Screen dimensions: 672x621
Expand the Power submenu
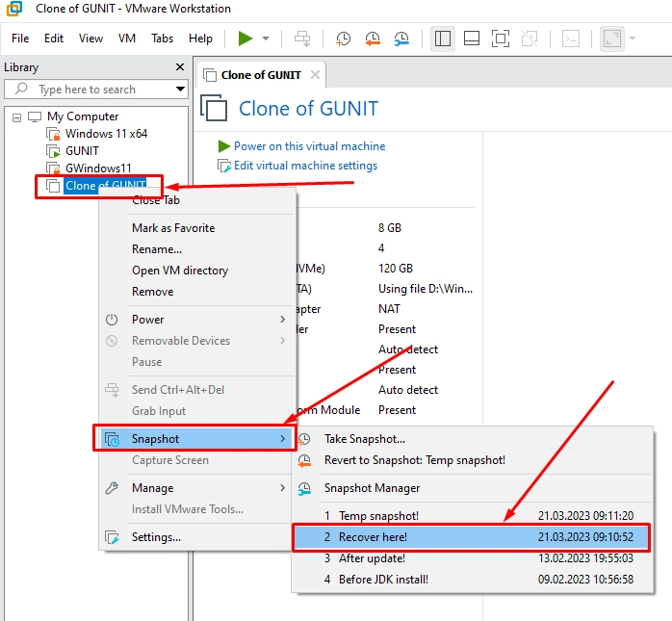(x=198, y=320)
